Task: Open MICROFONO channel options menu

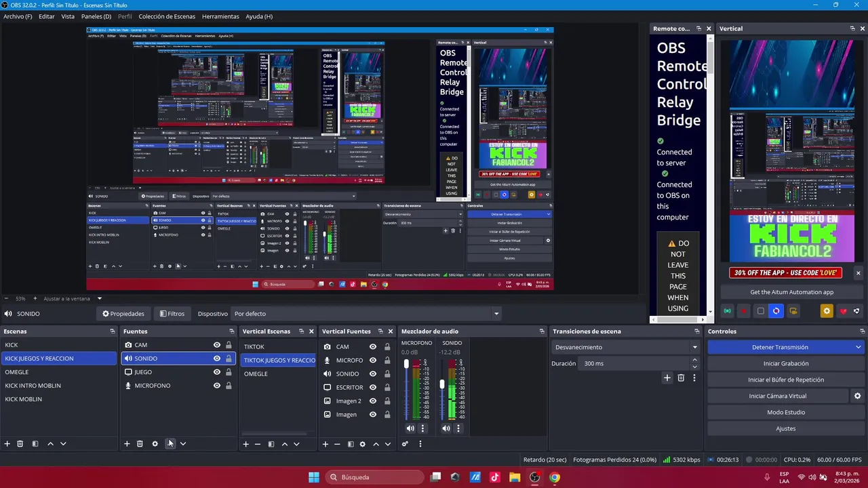Action: [422, 428]
